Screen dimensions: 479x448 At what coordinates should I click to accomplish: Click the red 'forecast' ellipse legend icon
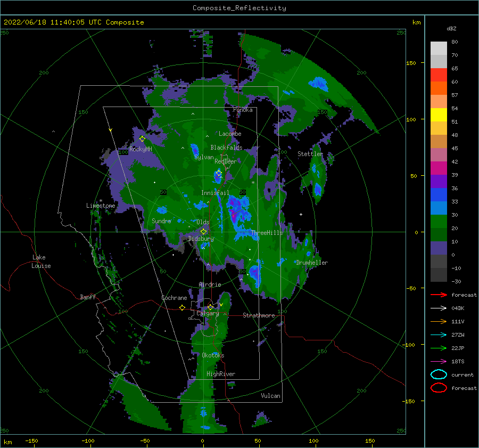point(439,388)
